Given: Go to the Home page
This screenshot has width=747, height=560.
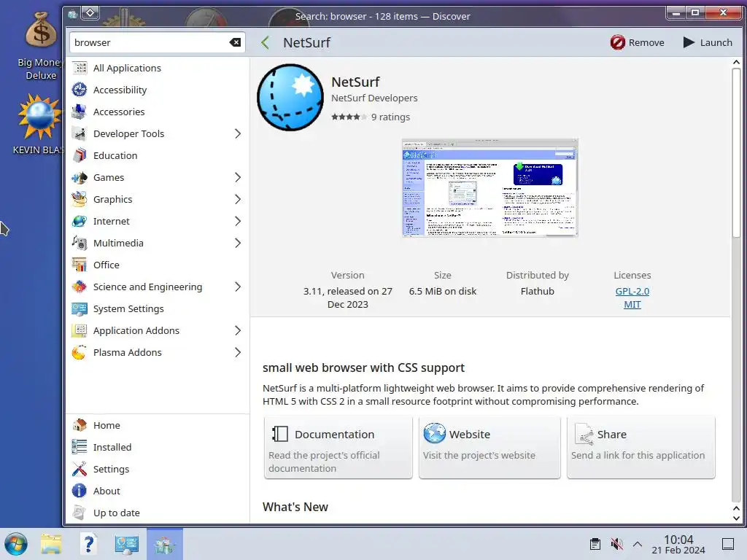Looking at the screenshot, I should [158, 425].
